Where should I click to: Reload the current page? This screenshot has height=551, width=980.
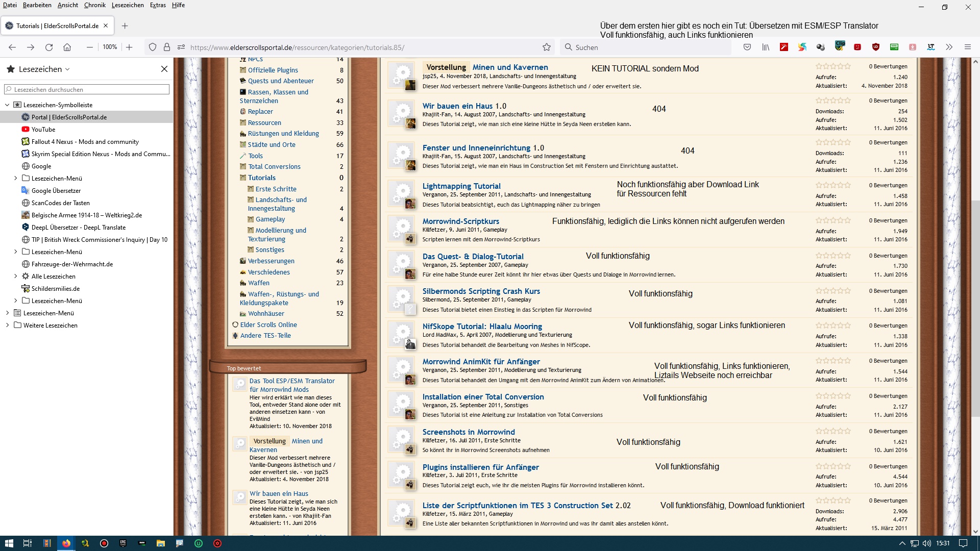coord(49,47)
